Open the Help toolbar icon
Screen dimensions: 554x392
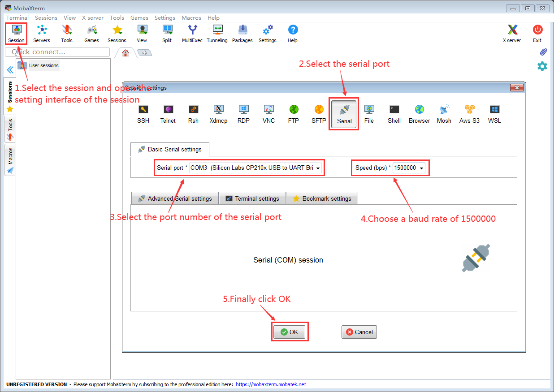[293, 34]
